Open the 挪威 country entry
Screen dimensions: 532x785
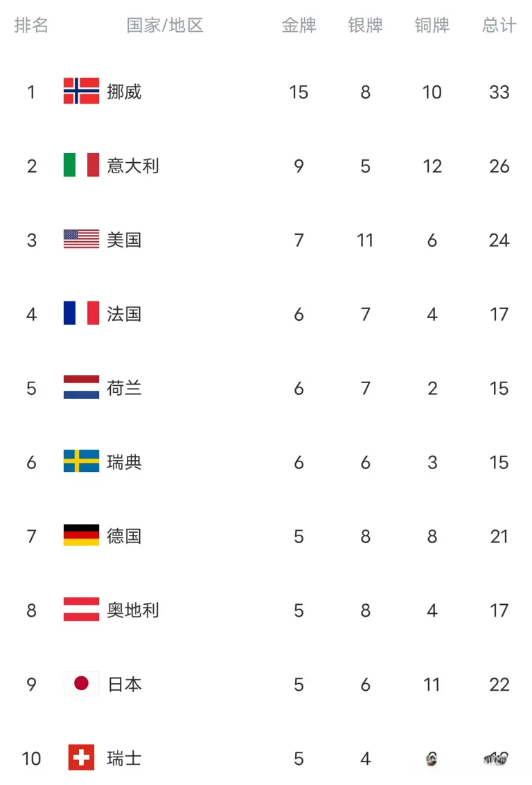[124, 91]
